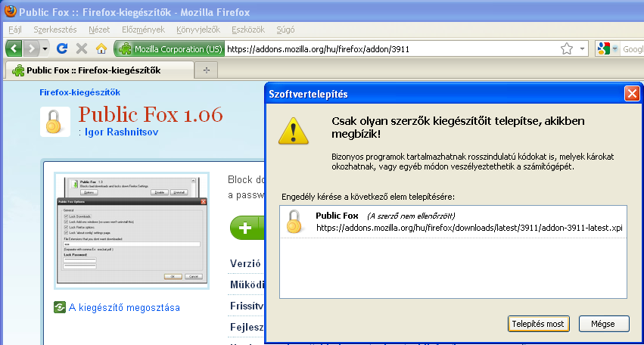Click the Mozilla Corporation (US) site identity badge
This screenshot has height=345, width=644.
(170, 49)
